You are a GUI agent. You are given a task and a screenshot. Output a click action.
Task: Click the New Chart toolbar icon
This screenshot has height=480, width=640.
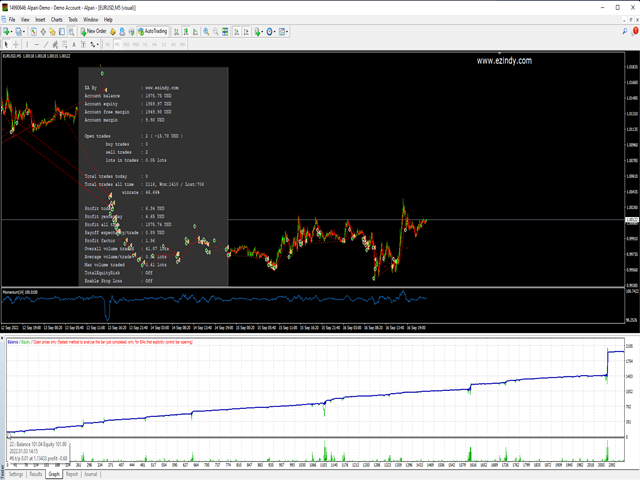[x=6, y=31]
